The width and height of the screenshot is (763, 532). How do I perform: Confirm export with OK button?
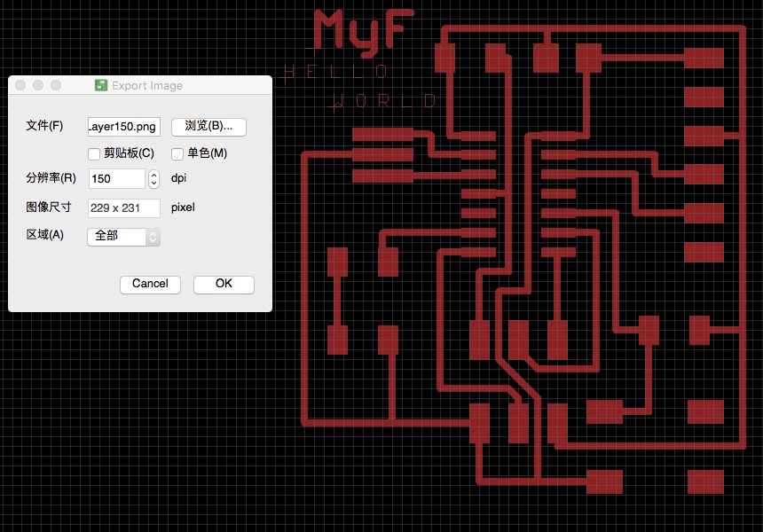point(224,284)
